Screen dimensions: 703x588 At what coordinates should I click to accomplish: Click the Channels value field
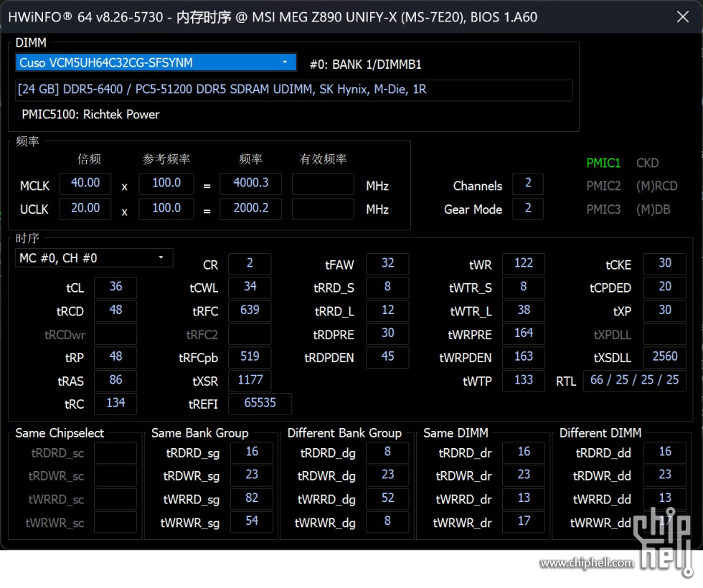coord(528,184)
